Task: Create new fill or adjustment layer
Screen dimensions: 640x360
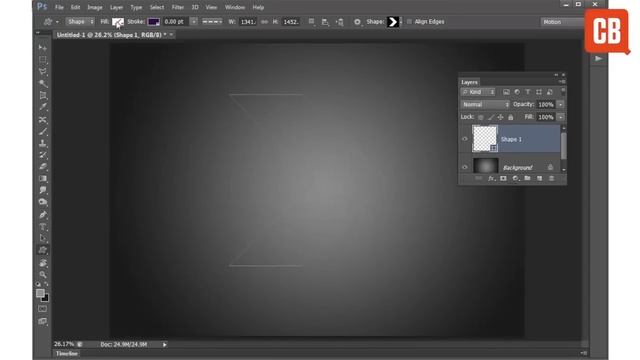Action: (515, 178)
